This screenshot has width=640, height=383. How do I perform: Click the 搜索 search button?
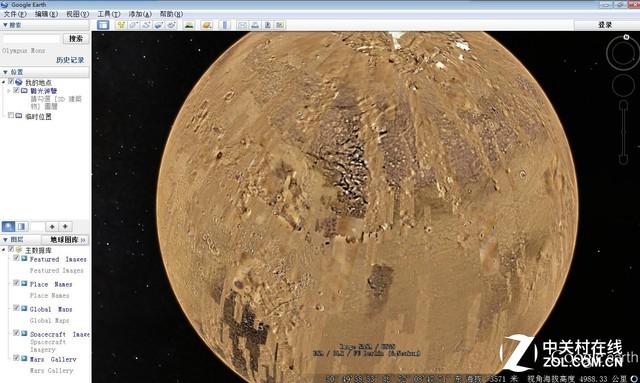(76, 39)
